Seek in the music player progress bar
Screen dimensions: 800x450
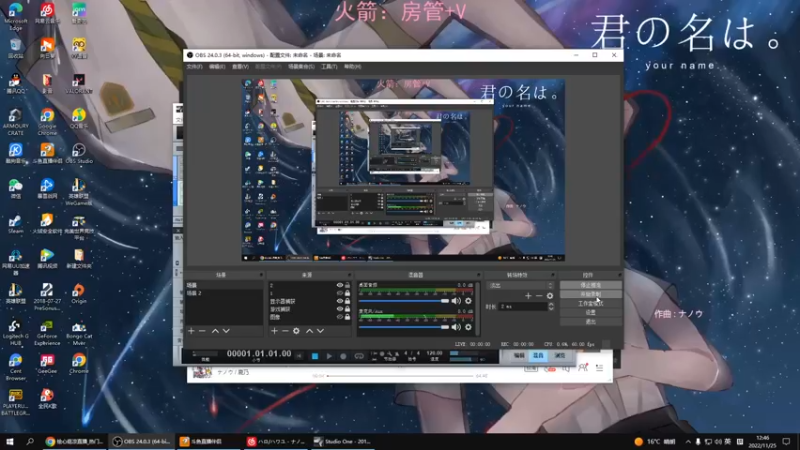[x=401, y=376]
